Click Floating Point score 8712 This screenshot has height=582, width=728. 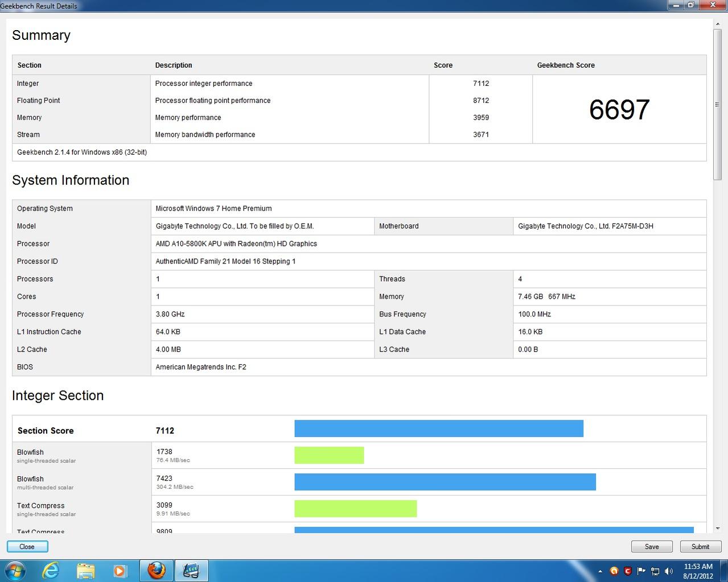point(481,100)
